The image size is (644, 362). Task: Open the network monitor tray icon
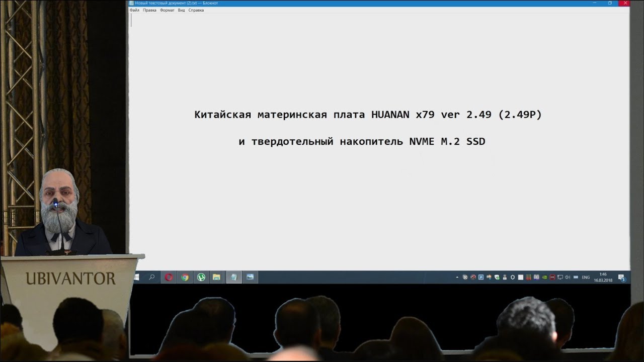click(x=560, y=277)
